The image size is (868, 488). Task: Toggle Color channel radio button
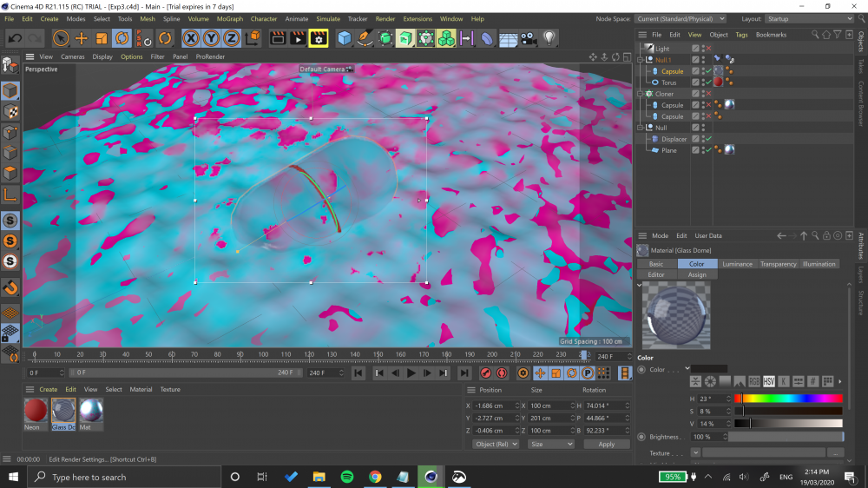[x=641, y=369]
